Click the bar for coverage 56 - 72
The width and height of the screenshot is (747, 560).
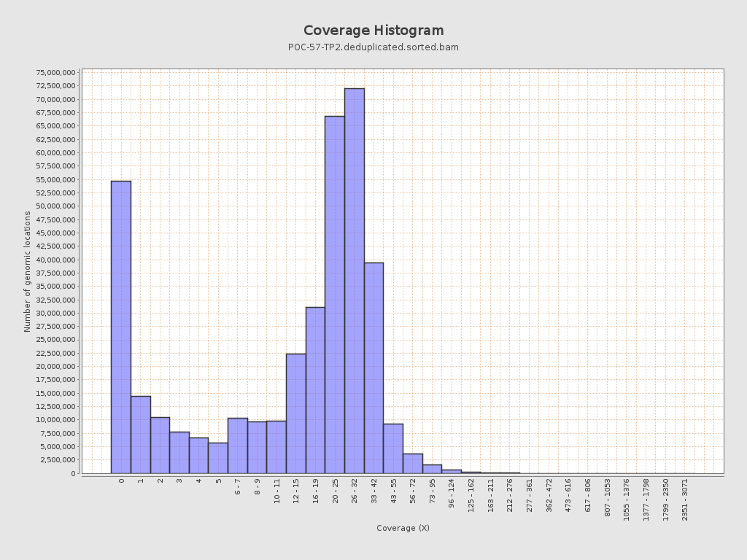(413, 463)
